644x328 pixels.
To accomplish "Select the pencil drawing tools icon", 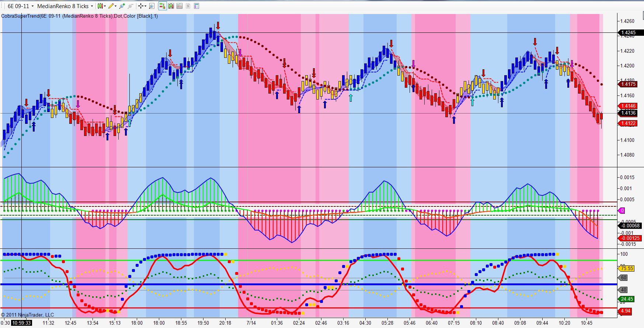I will pos(111,6).
